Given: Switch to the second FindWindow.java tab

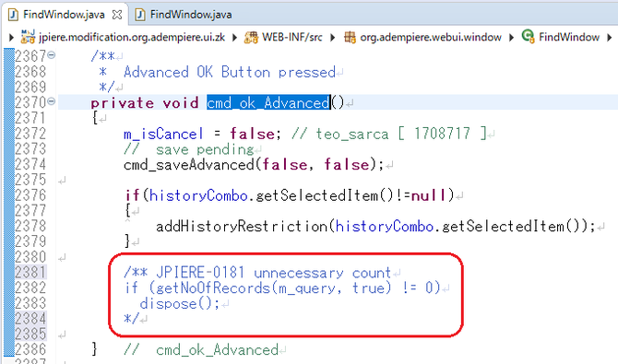Looking at the screenshot, I should [191, 15].
